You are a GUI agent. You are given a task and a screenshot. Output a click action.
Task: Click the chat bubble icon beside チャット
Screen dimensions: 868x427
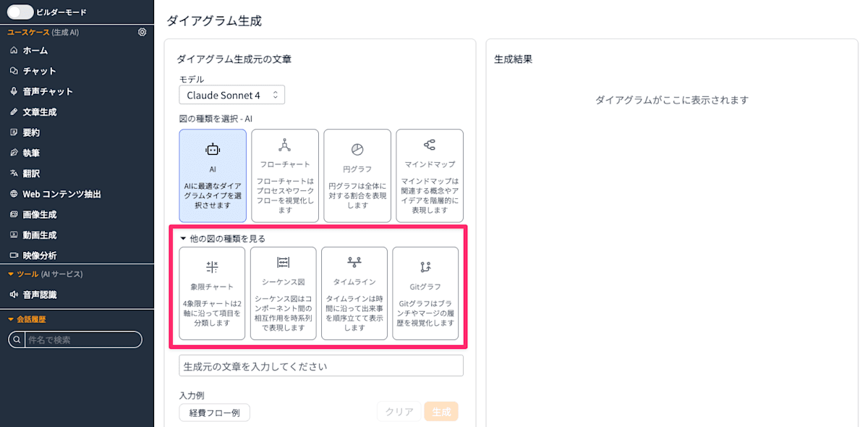[x=14, y=71]
